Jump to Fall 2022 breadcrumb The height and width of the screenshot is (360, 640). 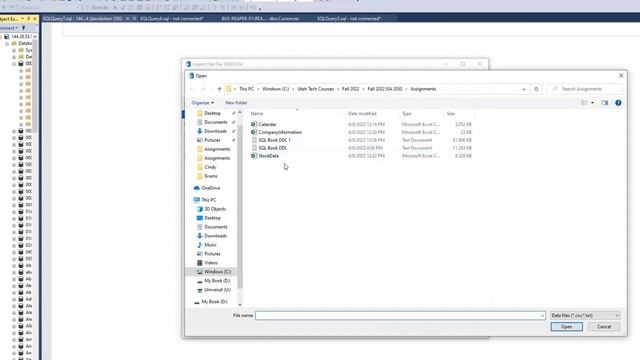tap(351, 89)
